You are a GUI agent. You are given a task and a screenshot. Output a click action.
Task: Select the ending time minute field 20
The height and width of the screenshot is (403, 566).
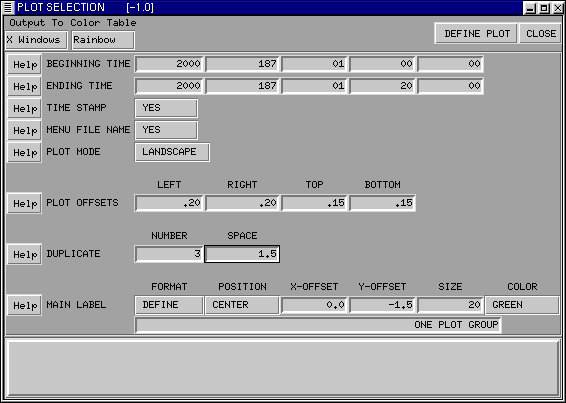[x=382, y=86]
